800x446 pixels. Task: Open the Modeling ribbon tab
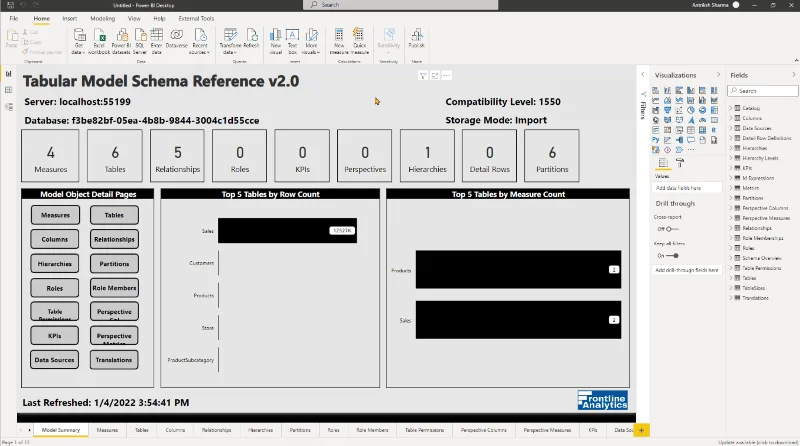pos(103,18)
